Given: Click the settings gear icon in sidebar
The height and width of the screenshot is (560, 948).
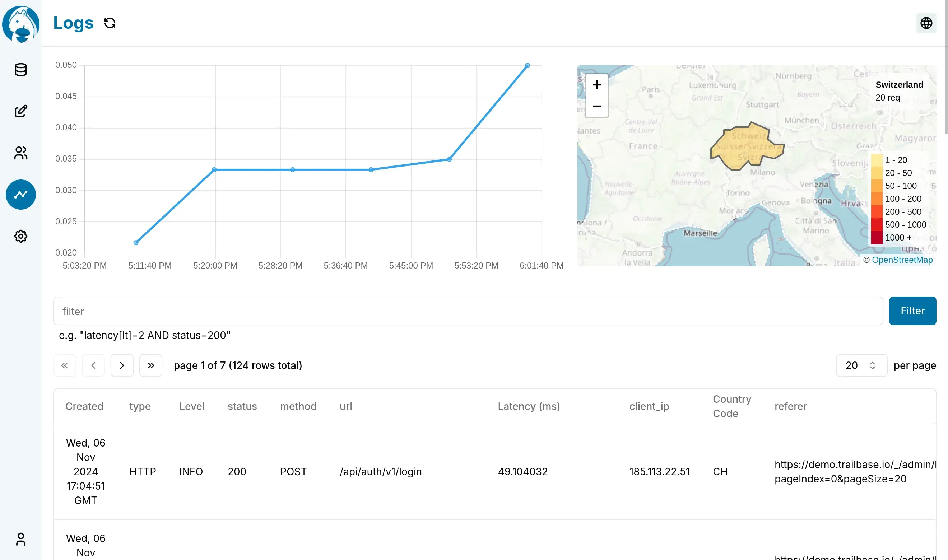Looking at the screenshot, I should [x=20, y=236].
